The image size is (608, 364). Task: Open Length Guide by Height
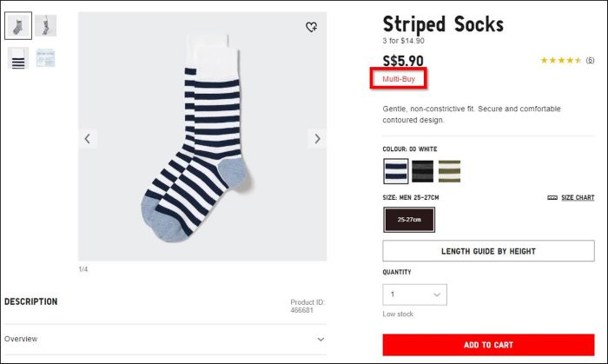coord(488,251)
